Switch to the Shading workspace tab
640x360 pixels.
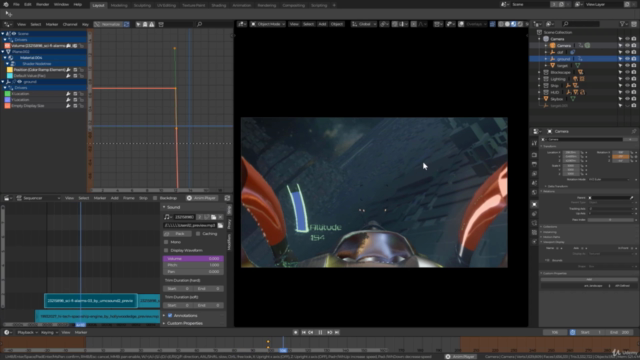point(218,5)
